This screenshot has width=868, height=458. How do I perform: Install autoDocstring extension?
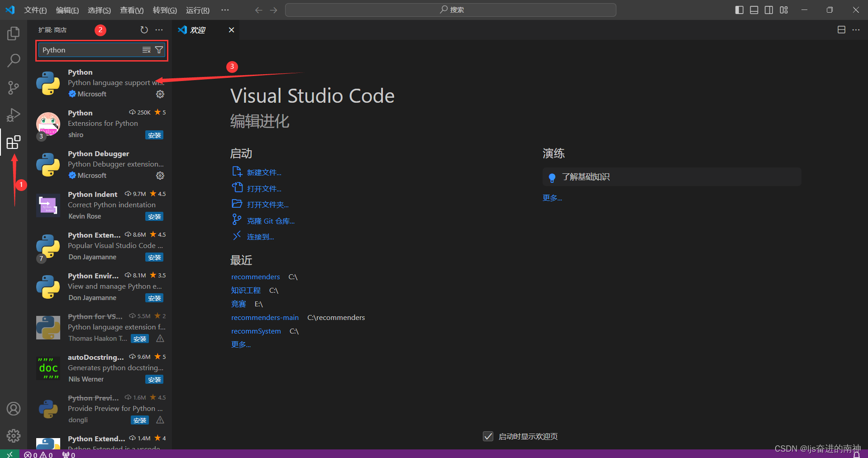click(154, 380)
